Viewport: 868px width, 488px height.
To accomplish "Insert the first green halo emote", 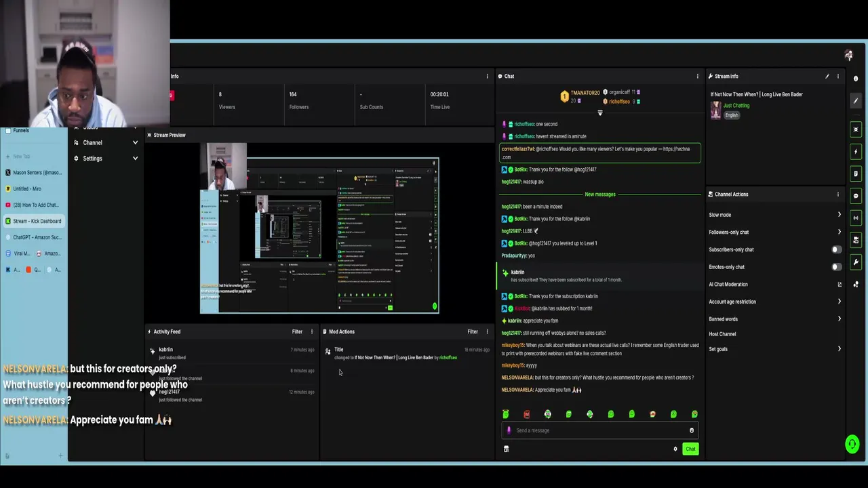I will click(505, 414).
